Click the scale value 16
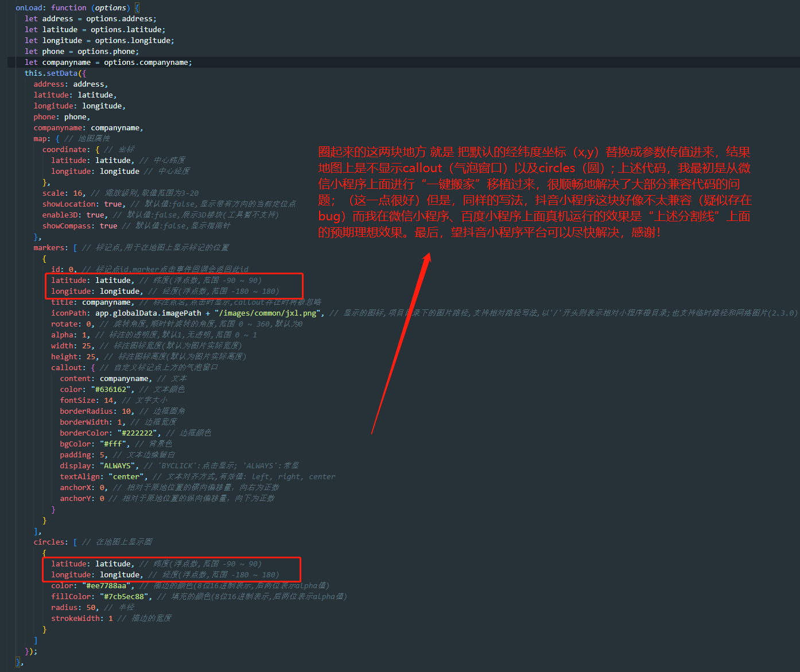 pyautogui.click(x=79, y=193)
